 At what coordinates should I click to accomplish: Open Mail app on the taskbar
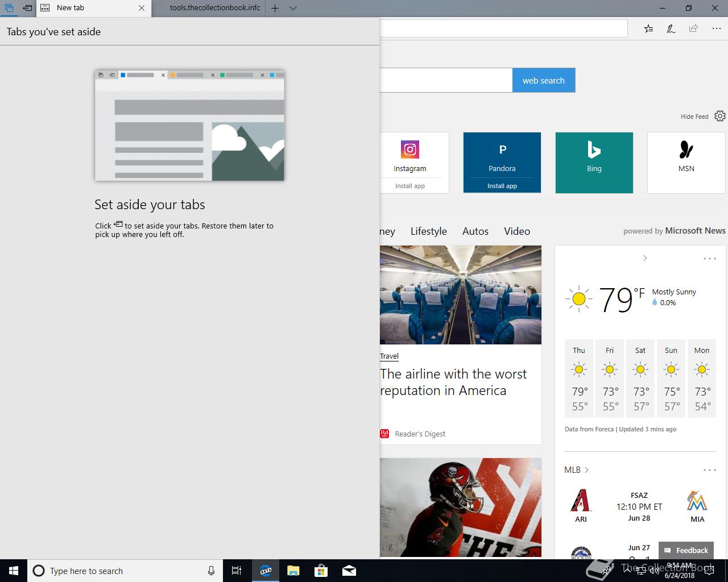pos(349,571)
